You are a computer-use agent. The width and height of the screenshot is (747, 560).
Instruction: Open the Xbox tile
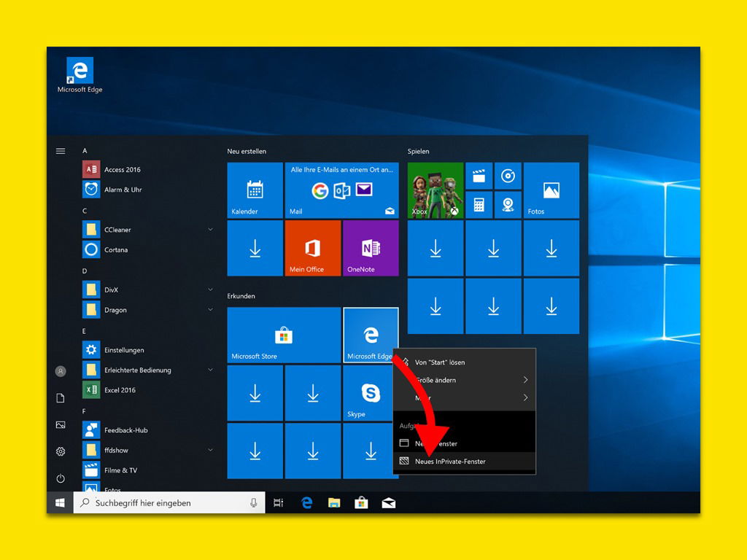(x=436, y=190)
